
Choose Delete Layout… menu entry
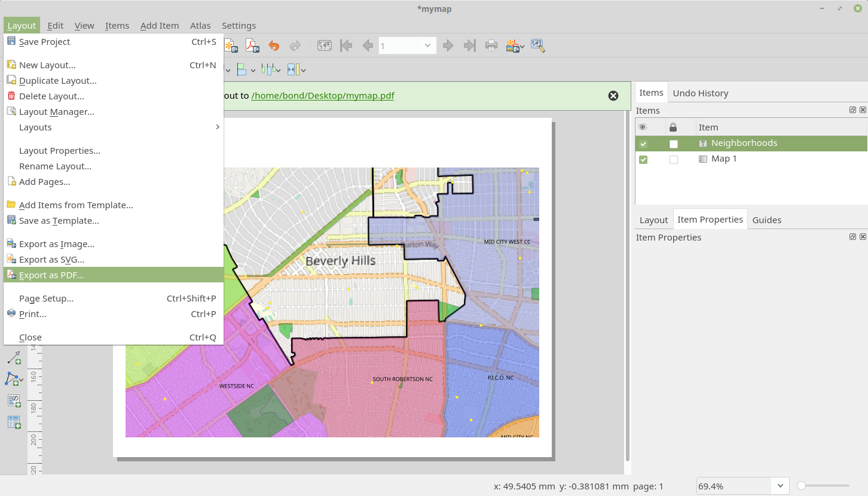(x=114, y=96)
